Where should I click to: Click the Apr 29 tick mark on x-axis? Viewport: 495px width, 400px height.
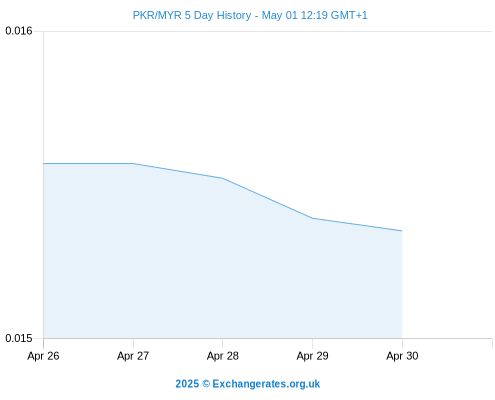point(312,343)
